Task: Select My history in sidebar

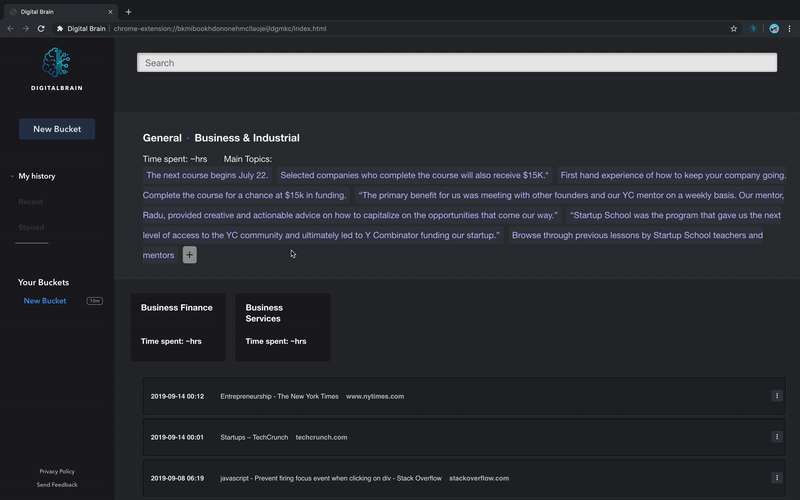Action: pyautogui.click(x=37, y=176)
